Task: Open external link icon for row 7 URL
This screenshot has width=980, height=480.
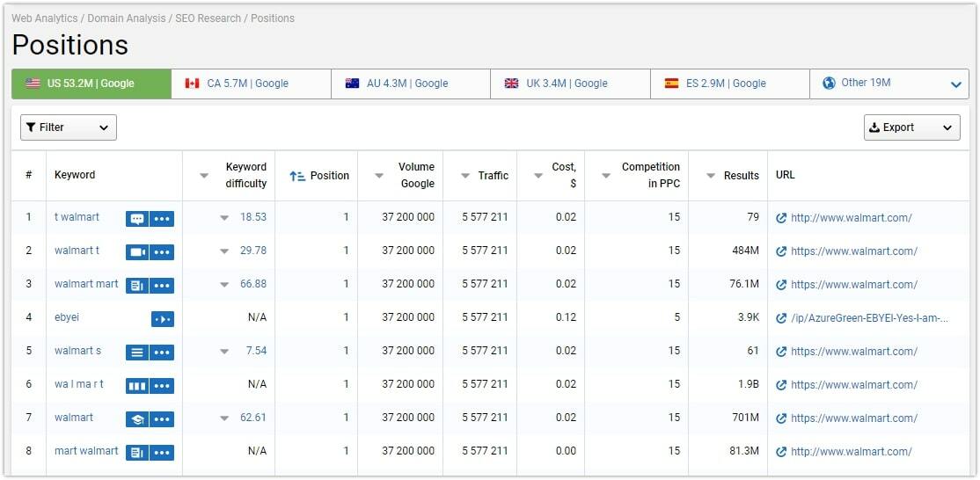Action: click(x=780, y=418)
